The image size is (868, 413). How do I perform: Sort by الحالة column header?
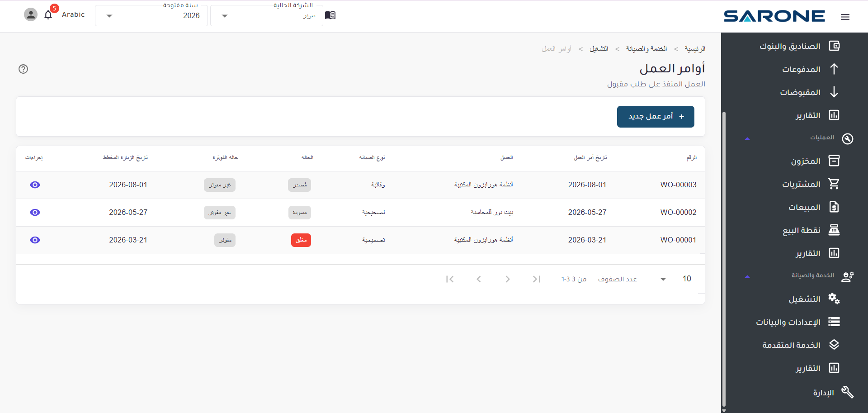click(x=307, y=157)
